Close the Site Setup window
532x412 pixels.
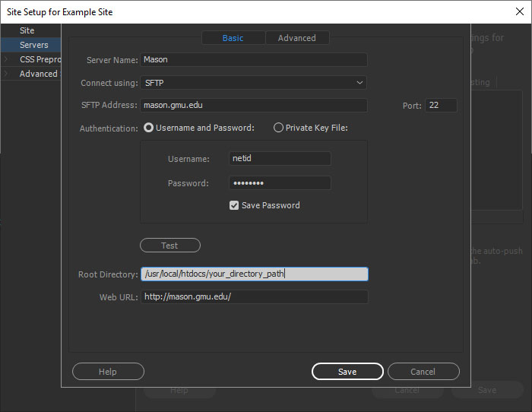518,11
